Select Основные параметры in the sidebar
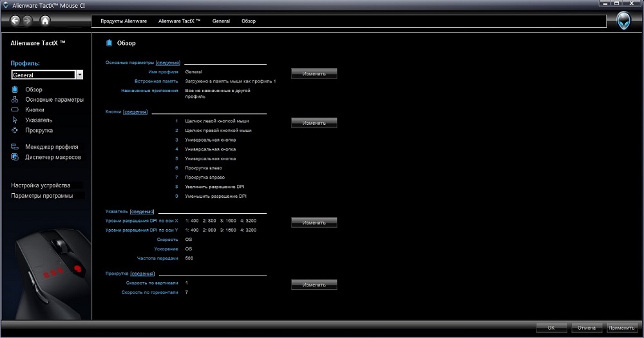644x338 pixels. [54, 100]
